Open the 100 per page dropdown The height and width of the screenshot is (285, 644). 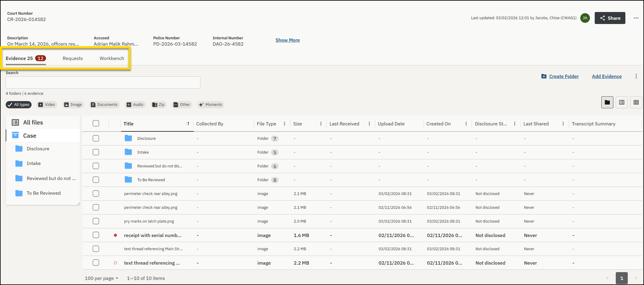tap(101, 278)
